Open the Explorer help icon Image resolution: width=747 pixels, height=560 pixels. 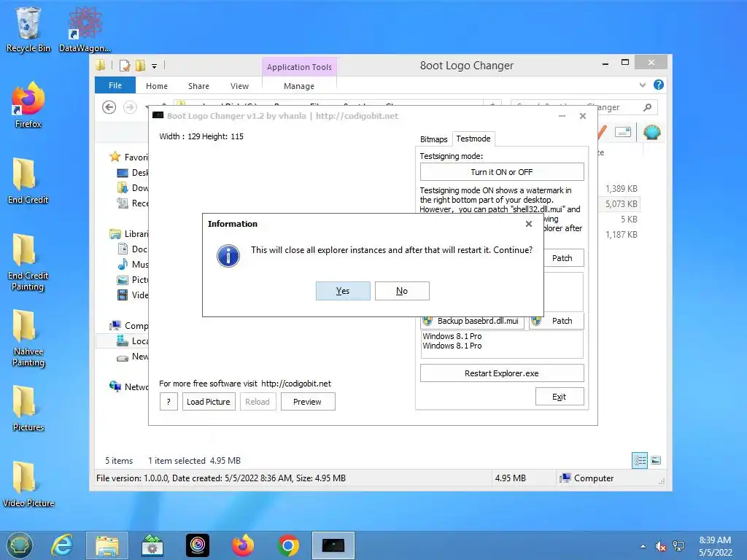(x=659, y=85)
